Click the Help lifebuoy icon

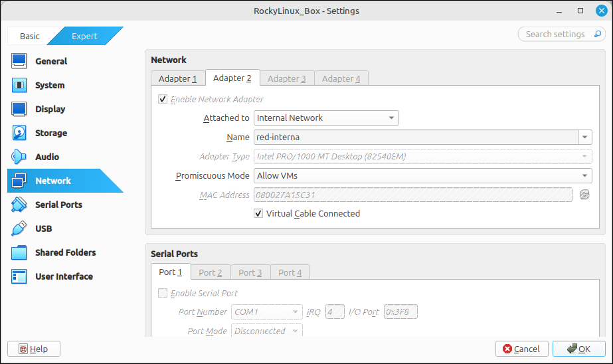pyautogui.click(x=23, y=349)
